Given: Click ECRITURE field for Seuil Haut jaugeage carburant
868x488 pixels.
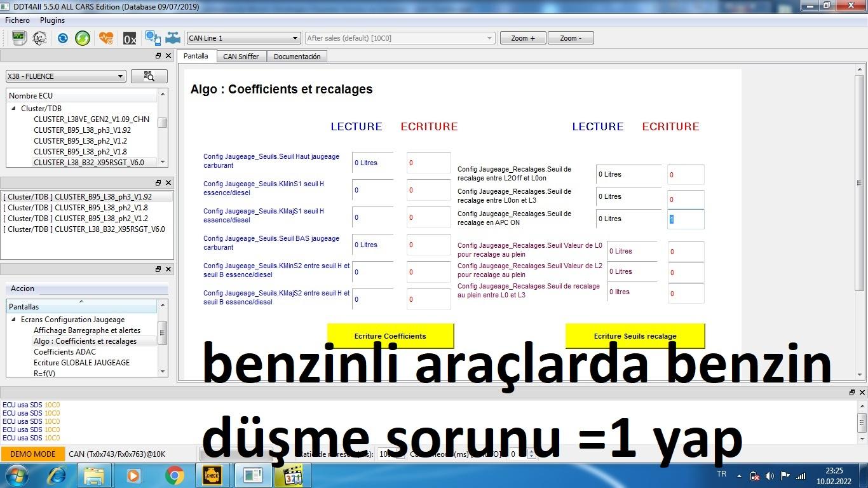Looking at the screenshot, I should [428, 163].
